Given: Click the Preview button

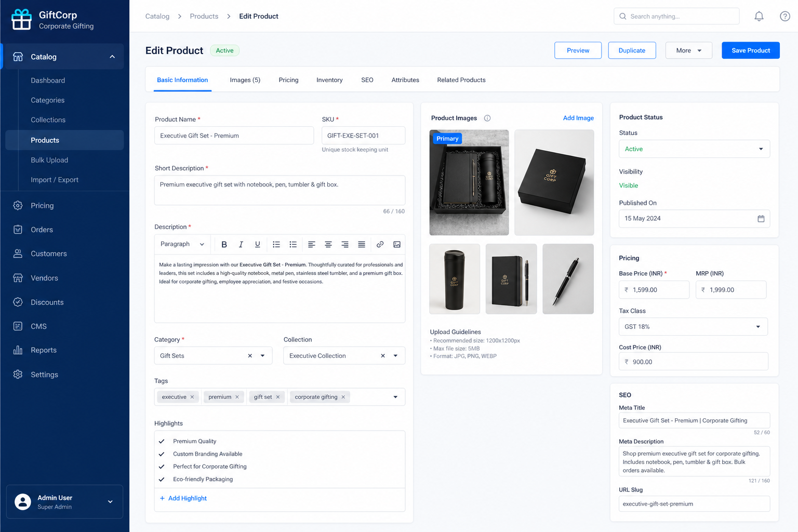Looking at the screenshot, I should [578, 50].
